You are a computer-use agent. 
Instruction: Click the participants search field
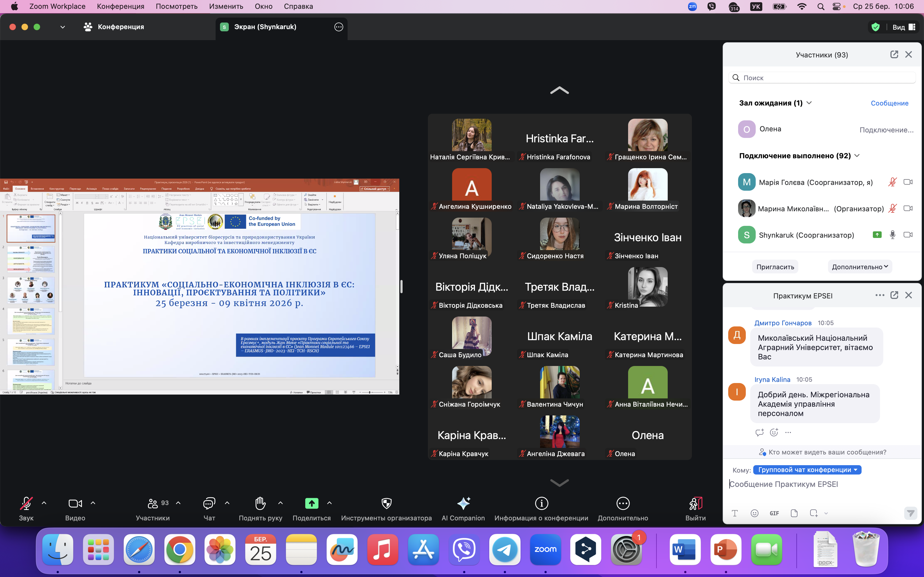(822, 78)
